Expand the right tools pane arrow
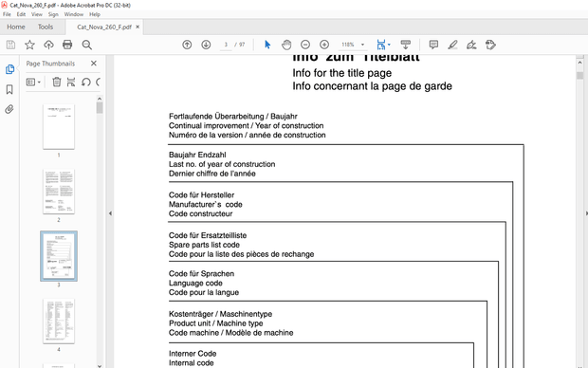This screenshot has width=588, height=368. pyautogui.click(x=586, y=213)
